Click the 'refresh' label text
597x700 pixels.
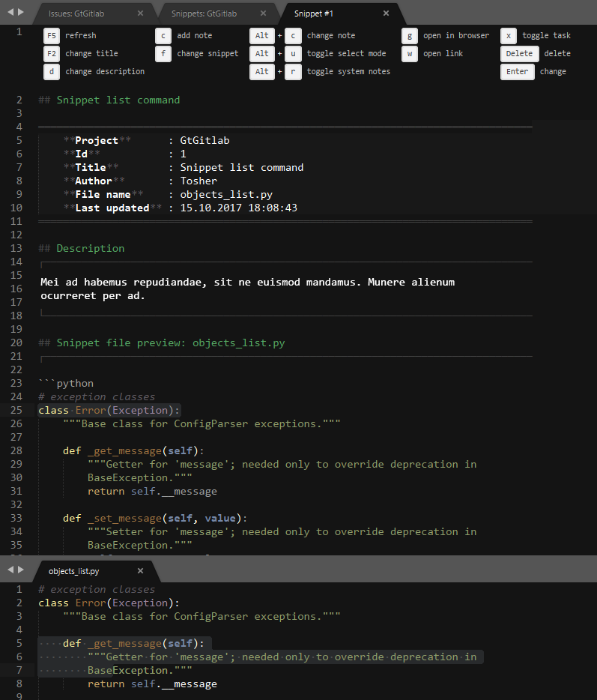click(81, 36)
